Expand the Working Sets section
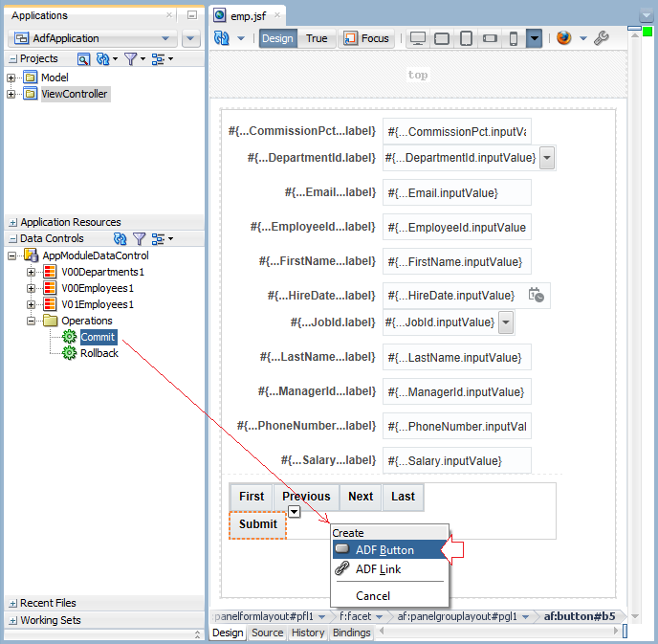Viewport: 658px width, 644px height. pyautogui.click(x=13, y=620)
